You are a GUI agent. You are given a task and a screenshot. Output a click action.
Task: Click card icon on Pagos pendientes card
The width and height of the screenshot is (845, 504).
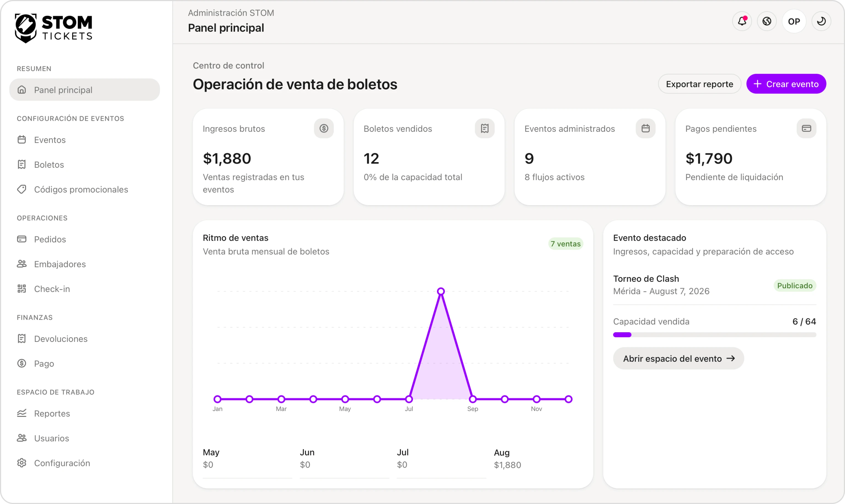click(807, 128)
